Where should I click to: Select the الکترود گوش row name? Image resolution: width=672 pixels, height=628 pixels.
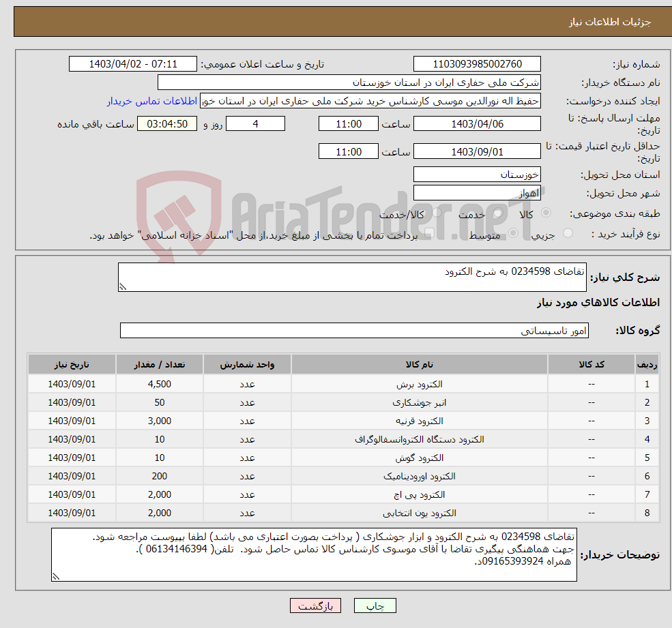[419, 458]
